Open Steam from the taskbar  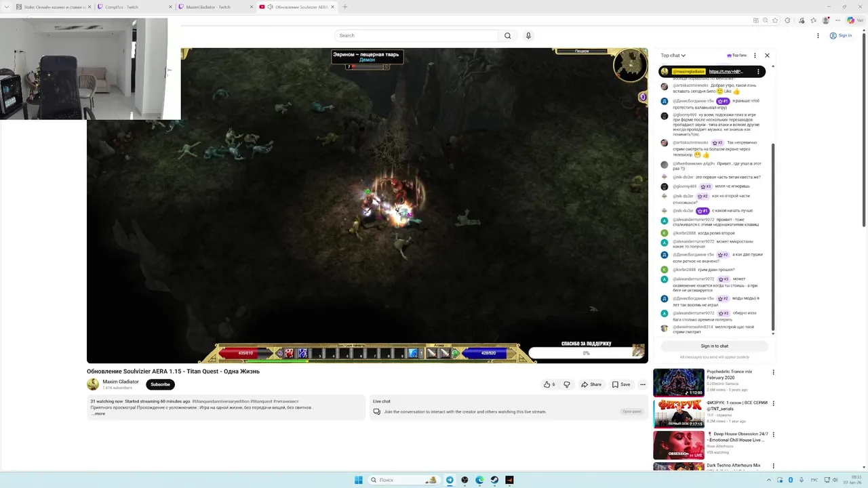(x=494, y=480)
